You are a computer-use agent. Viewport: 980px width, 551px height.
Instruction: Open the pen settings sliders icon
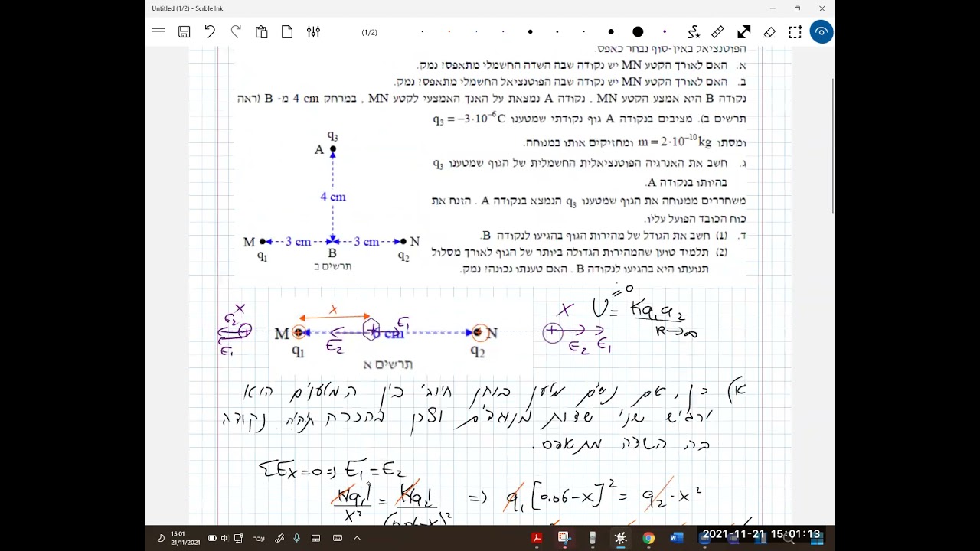(x=313, y=32)
